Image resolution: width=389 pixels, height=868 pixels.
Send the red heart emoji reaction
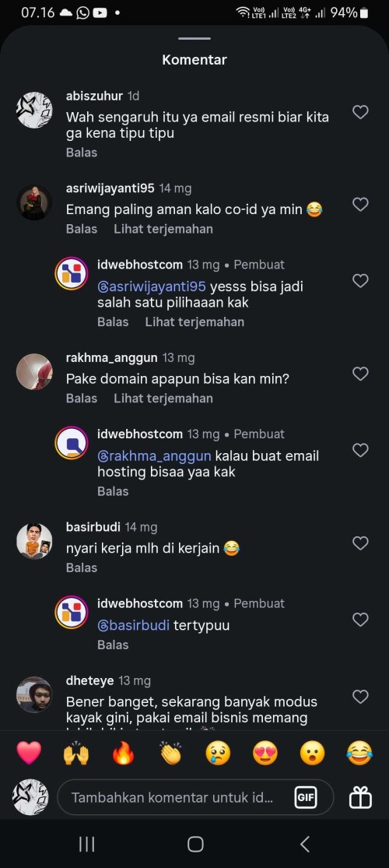(29, 754)
